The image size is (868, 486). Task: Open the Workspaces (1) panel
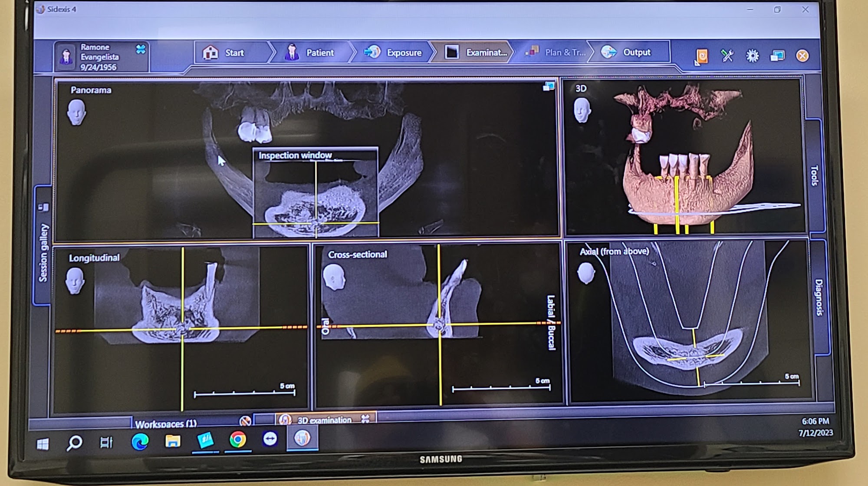pos(166,423)
